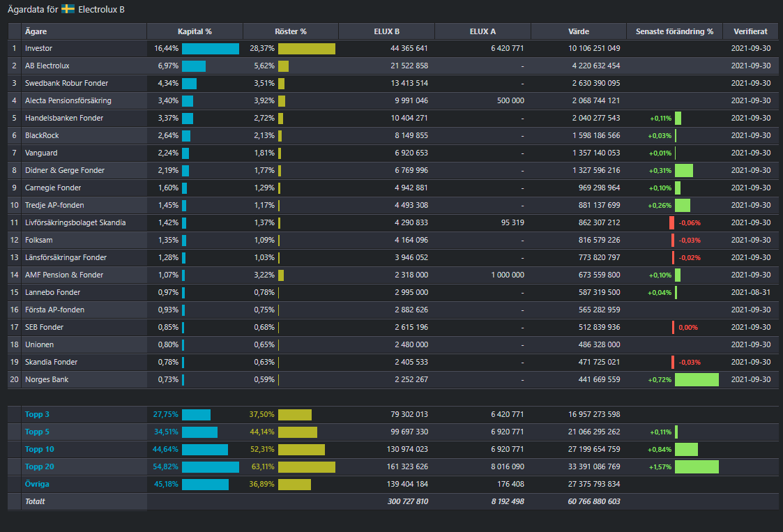Screen dimensions: 783x532
Task: Click the Topp 10 summary label
Action: pyautogui.click(x=40, y=450)
